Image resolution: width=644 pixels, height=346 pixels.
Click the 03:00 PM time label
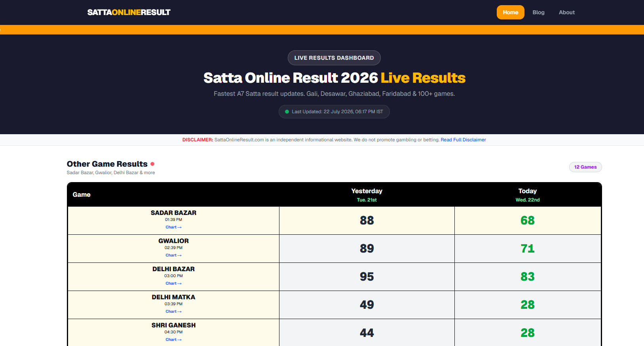click(173, 276)
